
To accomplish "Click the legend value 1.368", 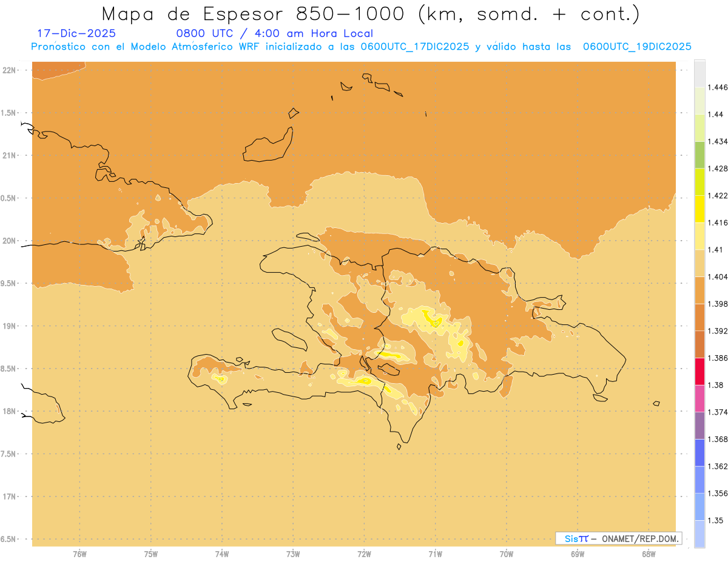I will [717, 439].
